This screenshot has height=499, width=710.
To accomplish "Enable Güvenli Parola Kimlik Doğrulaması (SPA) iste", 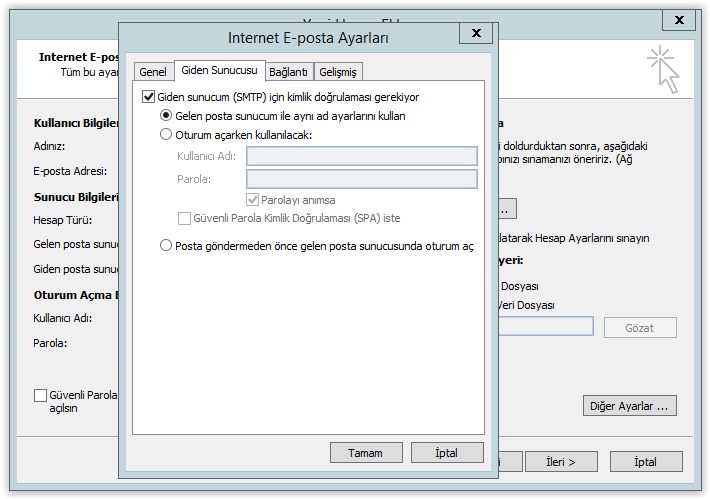I will coord(184,218).
